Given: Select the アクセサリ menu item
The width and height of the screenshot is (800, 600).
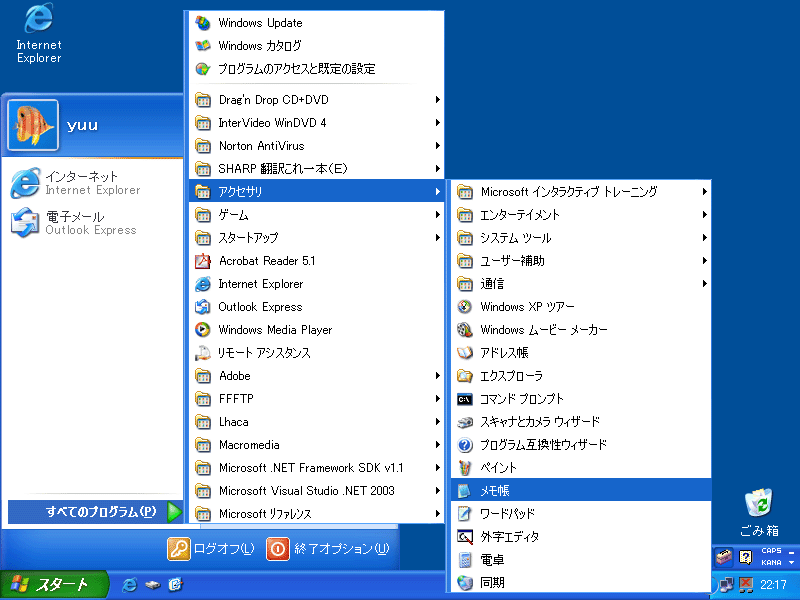Looking at the screenshot, I should [316, 192].
